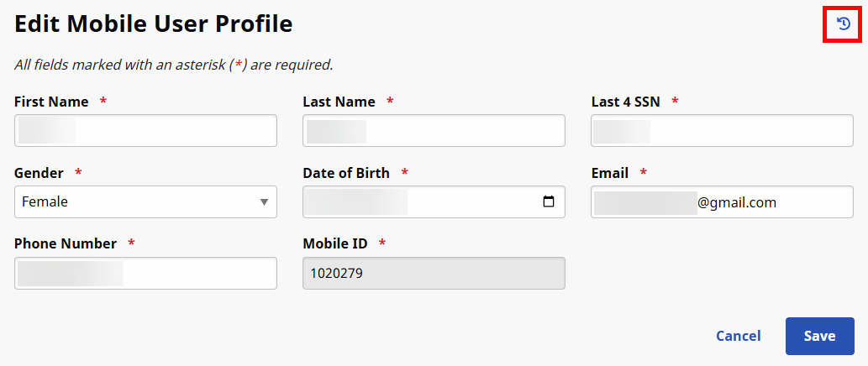The width and height of the screenshot is (868, 366).
Task: Save the mobile user profile
Action: (x=819, y=336)
